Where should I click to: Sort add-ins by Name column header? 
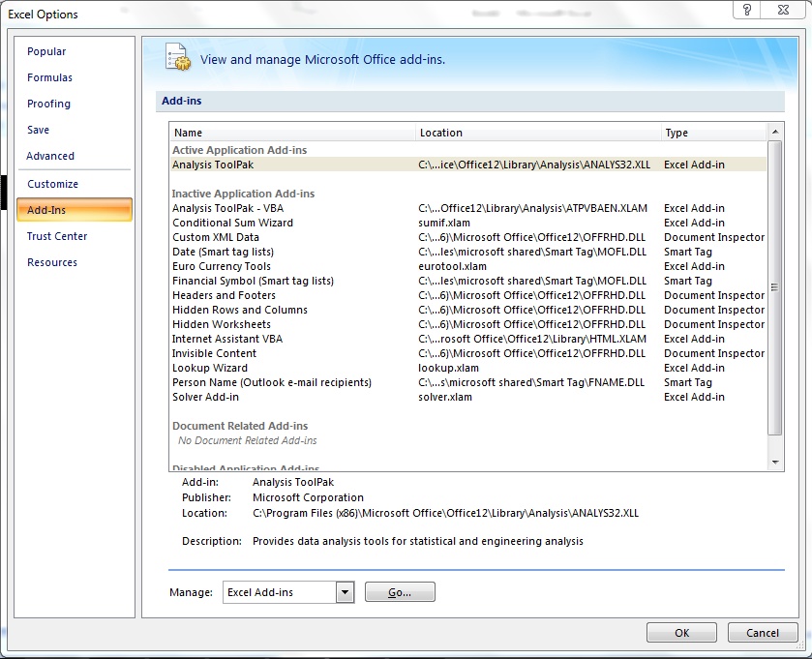292,133
